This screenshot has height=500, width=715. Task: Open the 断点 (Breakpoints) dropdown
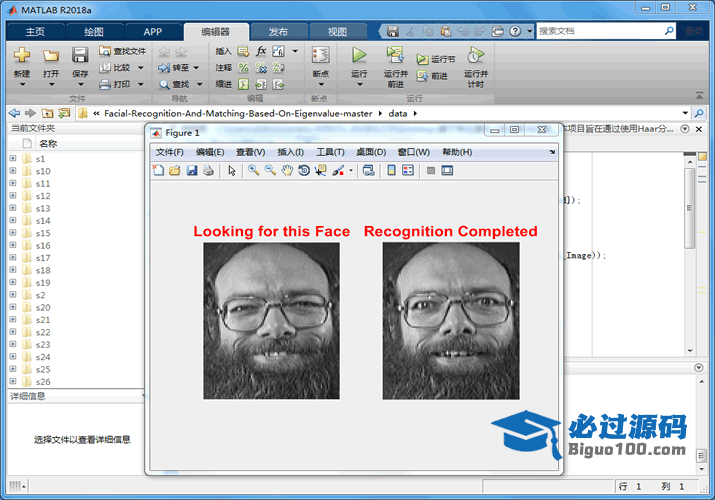pos(320,74)
